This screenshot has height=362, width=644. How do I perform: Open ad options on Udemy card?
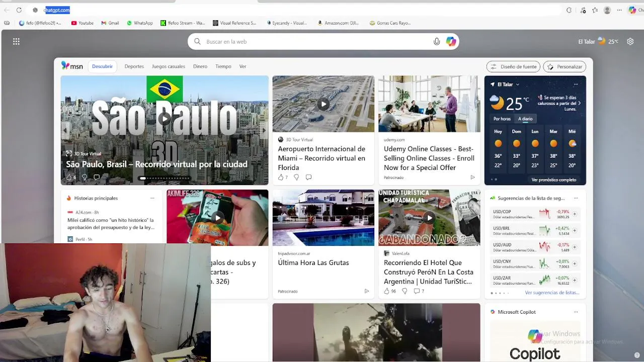(x=472, y=177)
